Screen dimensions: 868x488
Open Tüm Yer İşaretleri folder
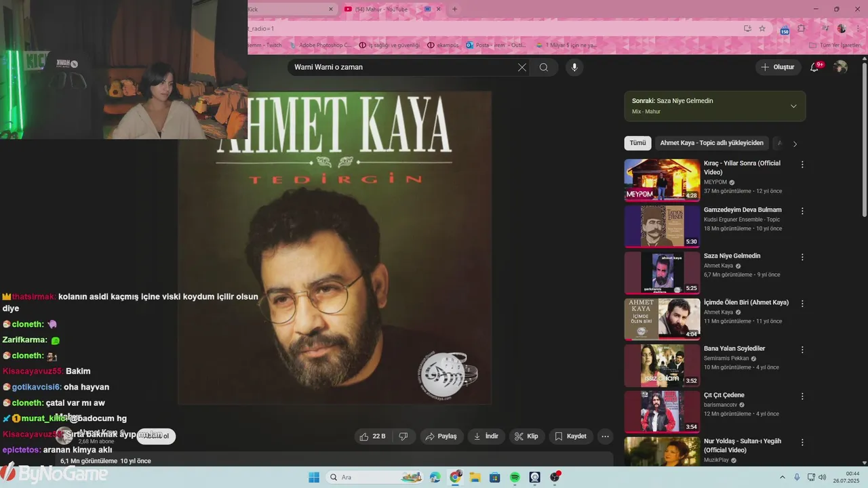coord(835,45)
